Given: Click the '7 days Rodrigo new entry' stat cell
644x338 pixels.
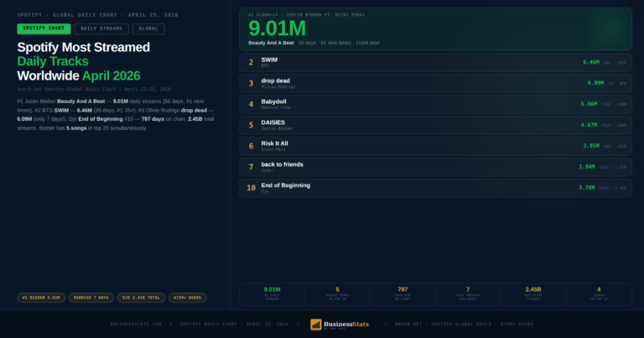Looking at the screenshot, I should (x=468, y=294).
